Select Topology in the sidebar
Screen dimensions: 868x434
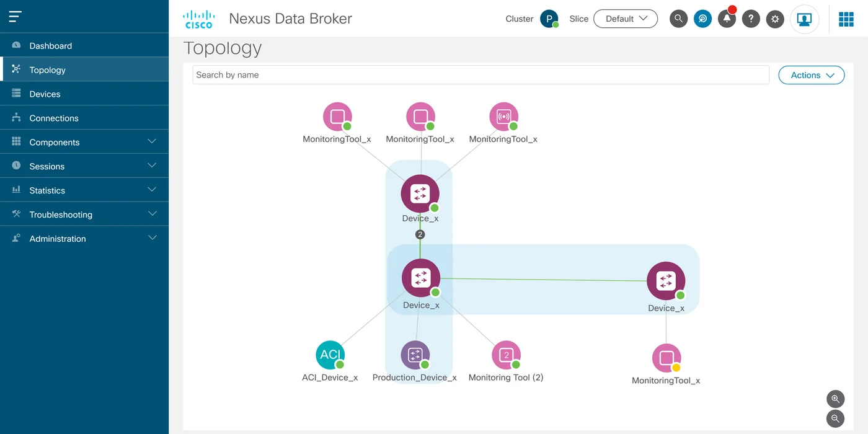(x=84, y=69)
